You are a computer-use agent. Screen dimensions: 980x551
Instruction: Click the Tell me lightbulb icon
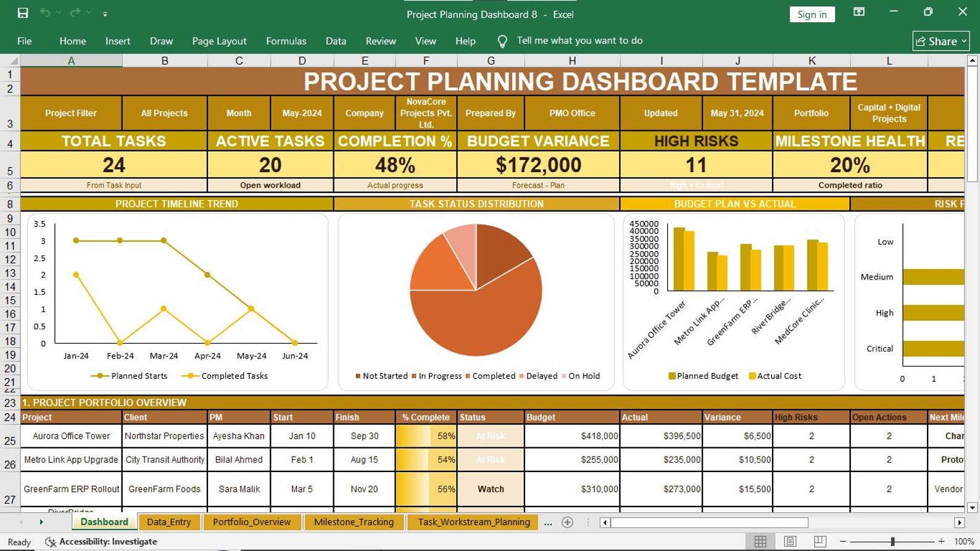502,41
